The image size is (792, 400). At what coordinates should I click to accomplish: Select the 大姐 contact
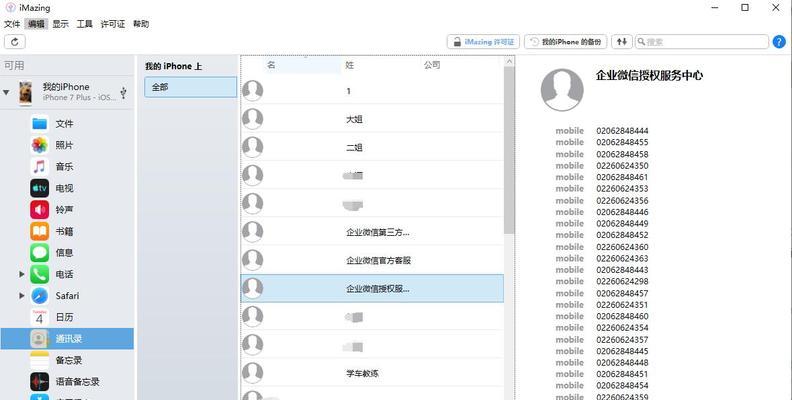372,119
